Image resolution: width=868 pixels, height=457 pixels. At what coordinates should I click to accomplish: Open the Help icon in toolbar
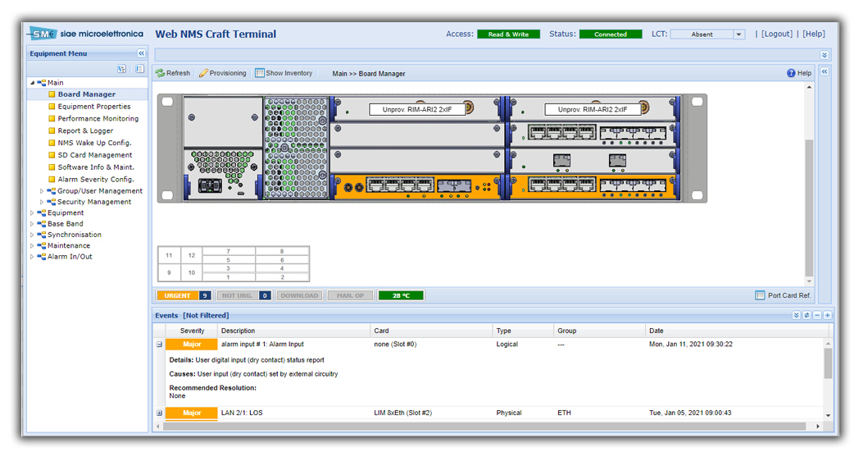point(799,73)
